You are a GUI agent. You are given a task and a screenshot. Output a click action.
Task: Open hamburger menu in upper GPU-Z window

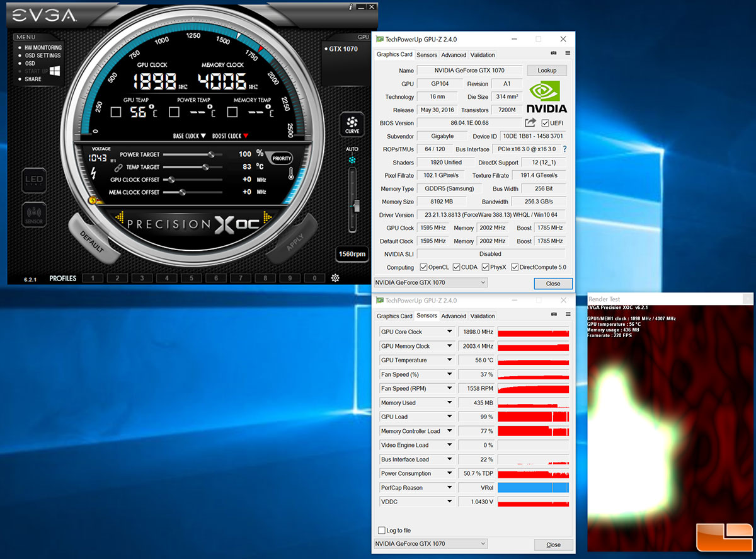coord(568,54)
